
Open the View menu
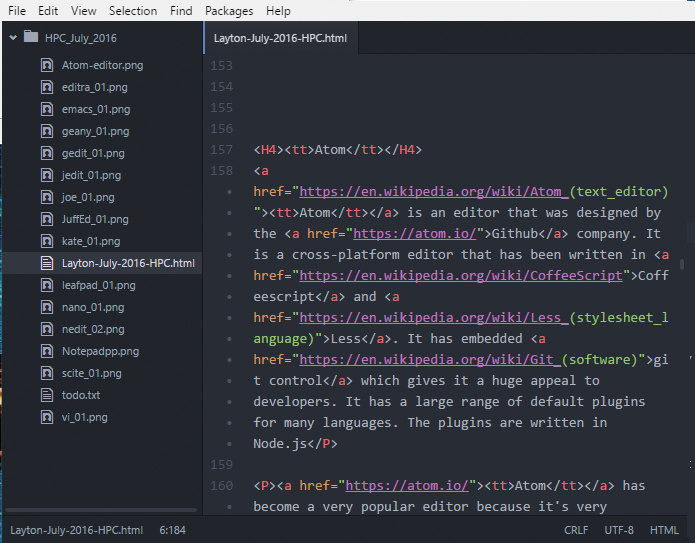(83, 11)
